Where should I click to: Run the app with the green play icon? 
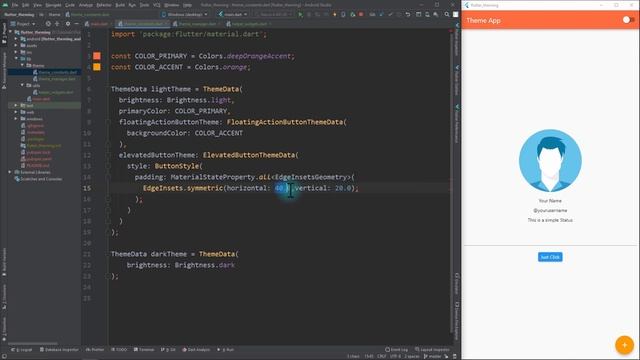[301, 14]
